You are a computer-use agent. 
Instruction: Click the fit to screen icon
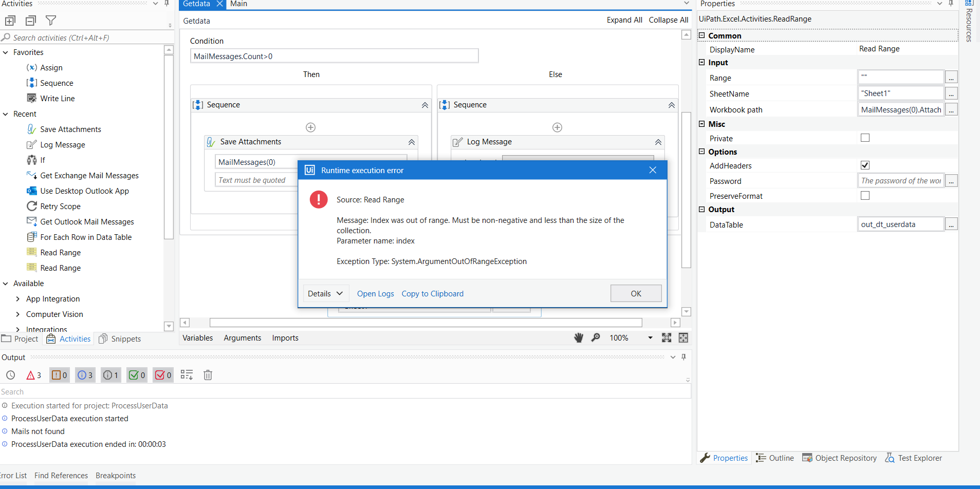(x=667, y=338)
